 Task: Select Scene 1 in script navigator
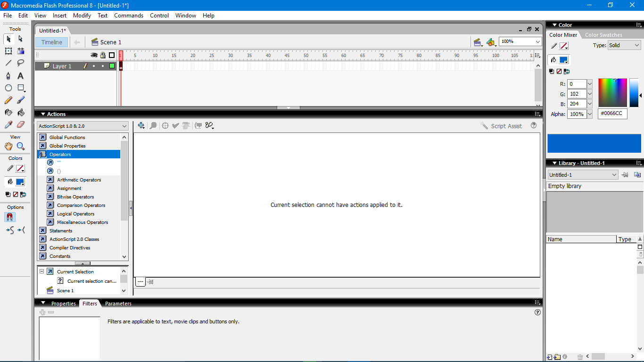pyautogui.click(x=66, y=290)
